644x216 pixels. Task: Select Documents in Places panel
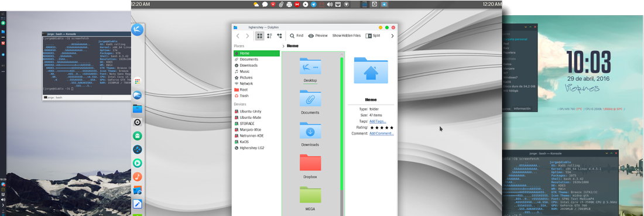[256, 60]
